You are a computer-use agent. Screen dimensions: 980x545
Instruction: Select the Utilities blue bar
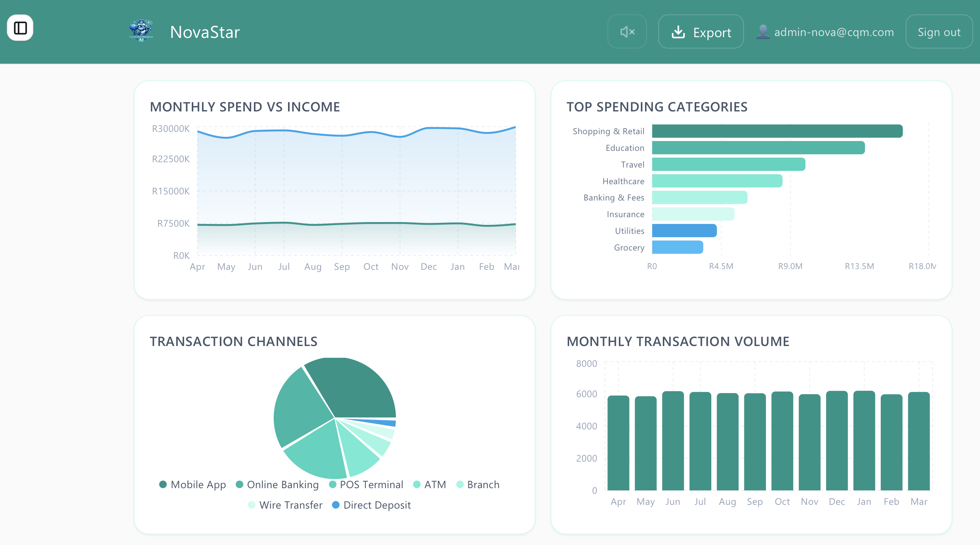(684, 231)
